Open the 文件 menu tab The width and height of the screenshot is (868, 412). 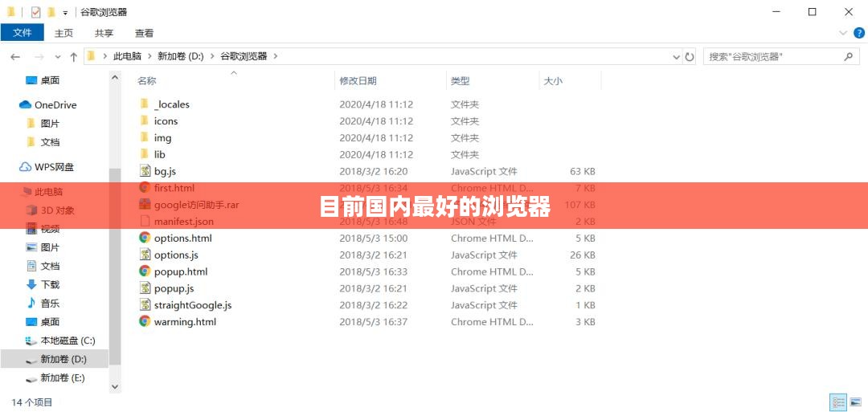click(23, 33)
